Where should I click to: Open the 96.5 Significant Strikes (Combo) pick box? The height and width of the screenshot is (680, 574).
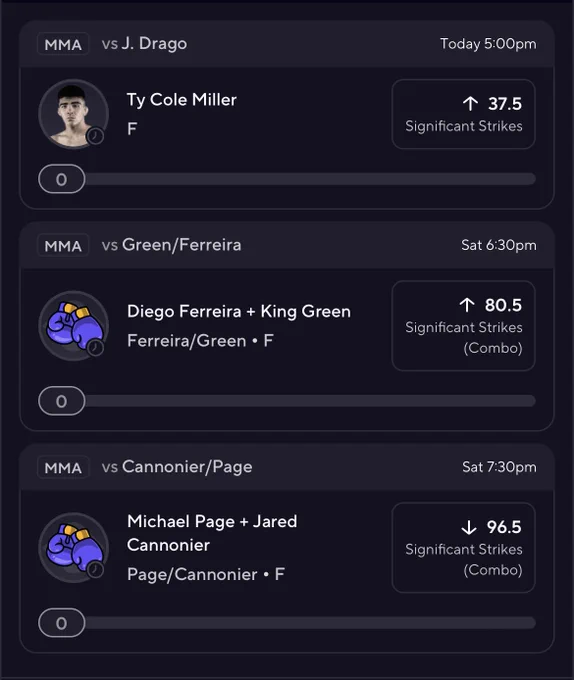pyautogui.click(x=463, y=548)
